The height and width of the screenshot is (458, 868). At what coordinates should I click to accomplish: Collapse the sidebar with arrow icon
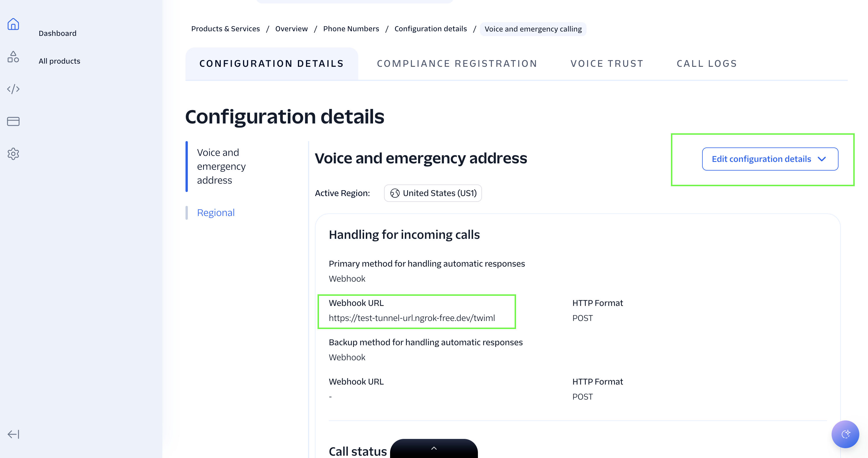[x=13, y=434]
